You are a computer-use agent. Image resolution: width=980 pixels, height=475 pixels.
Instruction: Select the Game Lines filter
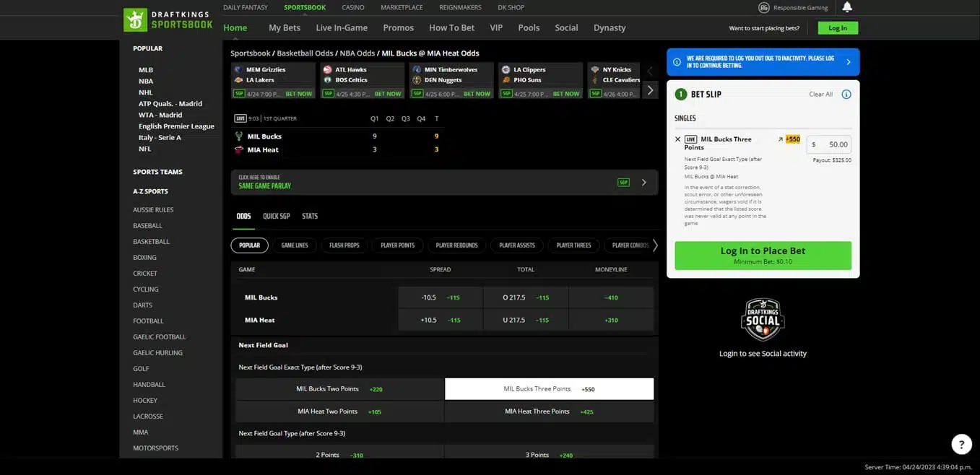295,245
